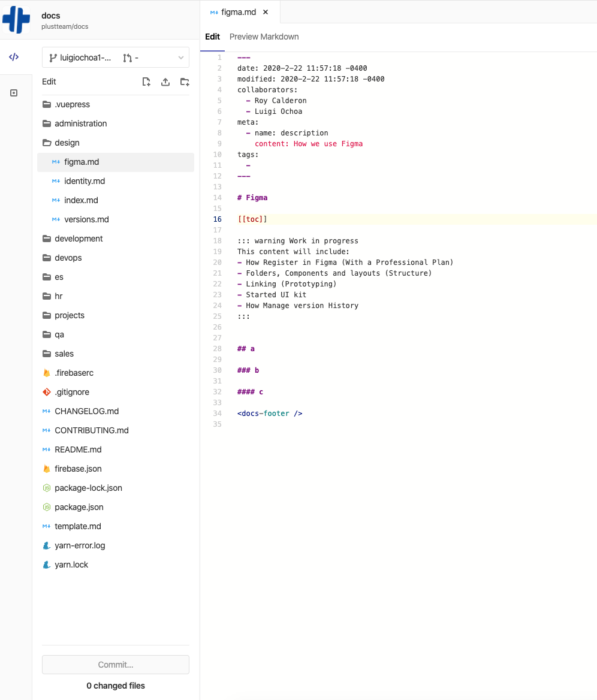Open the branch selector dropdown
The width and height of the screenshot is (597, 700).
(116, 58)
